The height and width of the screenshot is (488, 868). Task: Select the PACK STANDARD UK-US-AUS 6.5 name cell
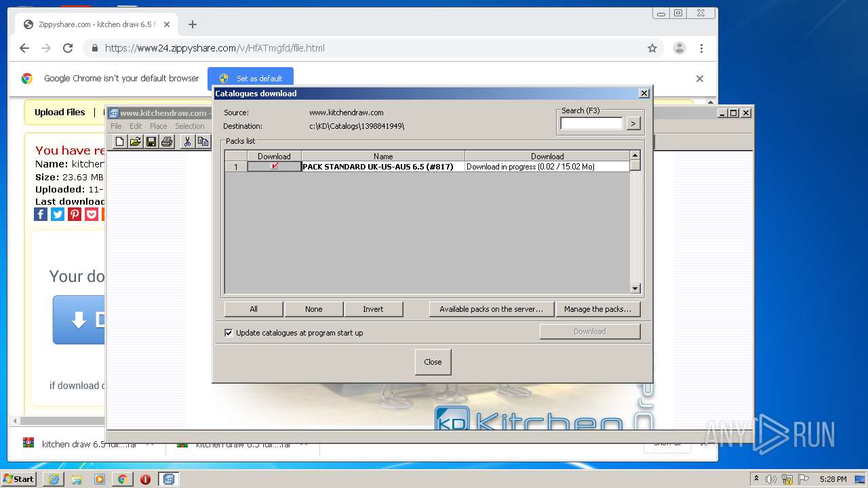[383, 166]
